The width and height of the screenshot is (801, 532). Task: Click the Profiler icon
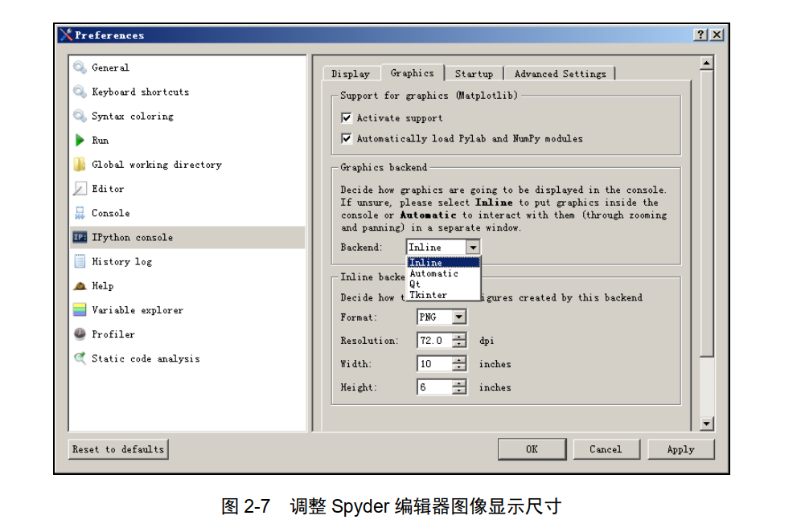click(80, 334)
